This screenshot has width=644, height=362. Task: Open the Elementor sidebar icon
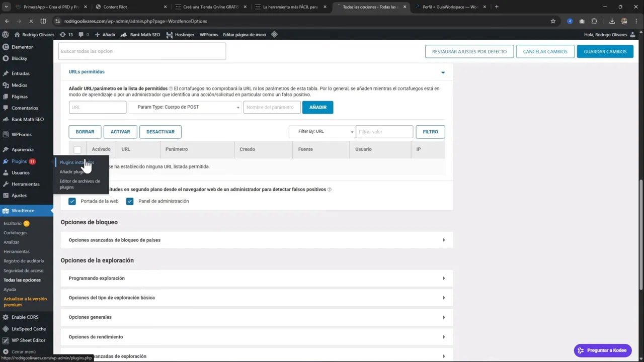pyautogui.click(x=5, y=47)
